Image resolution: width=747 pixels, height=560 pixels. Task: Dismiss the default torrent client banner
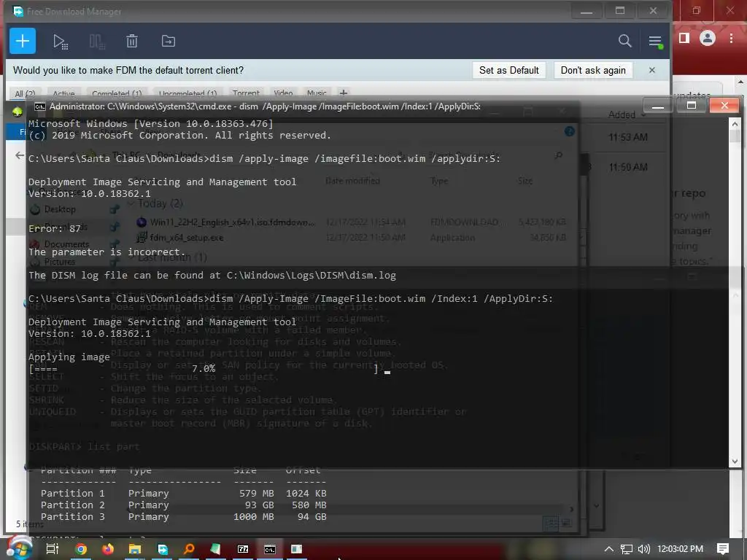tap(651, 71)
